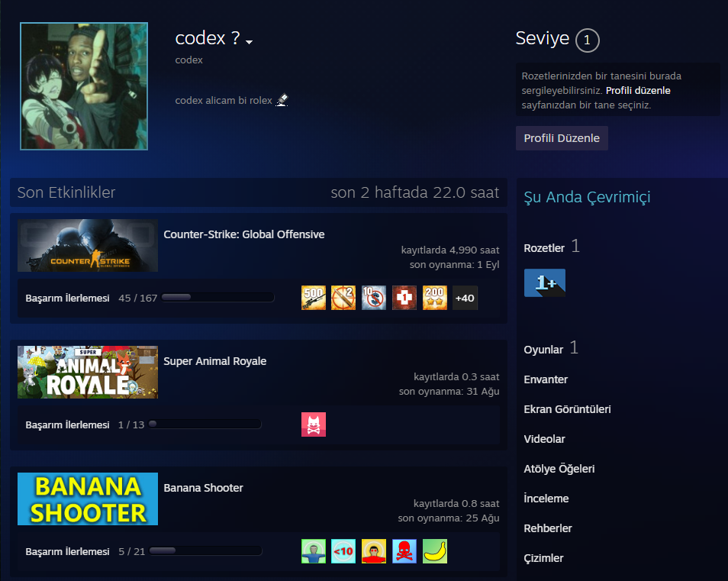728x581 pixels.
Task: Open Ekran Görüntüleri screenshots link
Action: click(567, 409)
